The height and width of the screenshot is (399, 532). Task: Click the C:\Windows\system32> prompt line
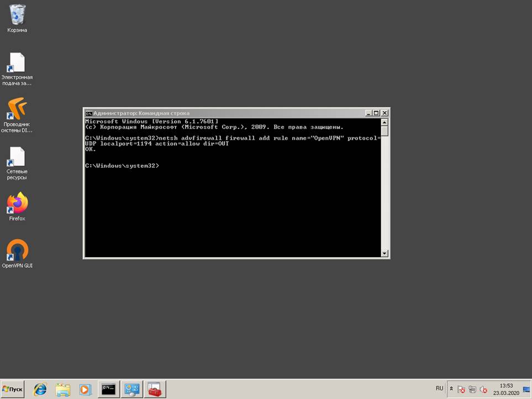click(x=122, y=166)
